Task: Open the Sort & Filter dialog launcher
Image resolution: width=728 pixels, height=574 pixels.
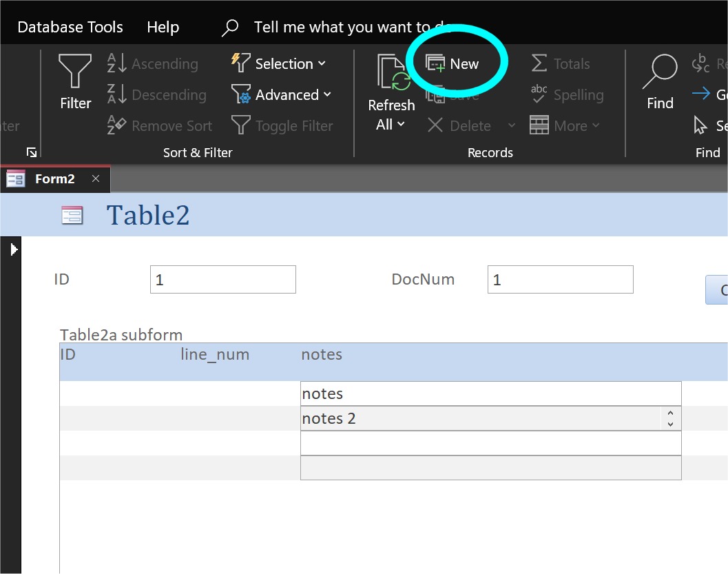Action: (32, 152)
